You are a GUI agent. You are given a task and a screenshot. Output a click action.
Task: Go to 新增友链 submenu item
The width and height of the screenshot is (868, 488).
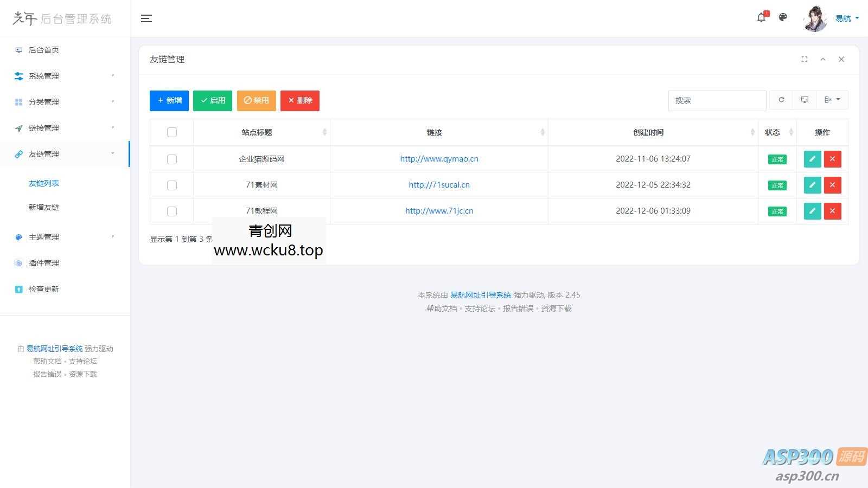click(x=44, y=207)
